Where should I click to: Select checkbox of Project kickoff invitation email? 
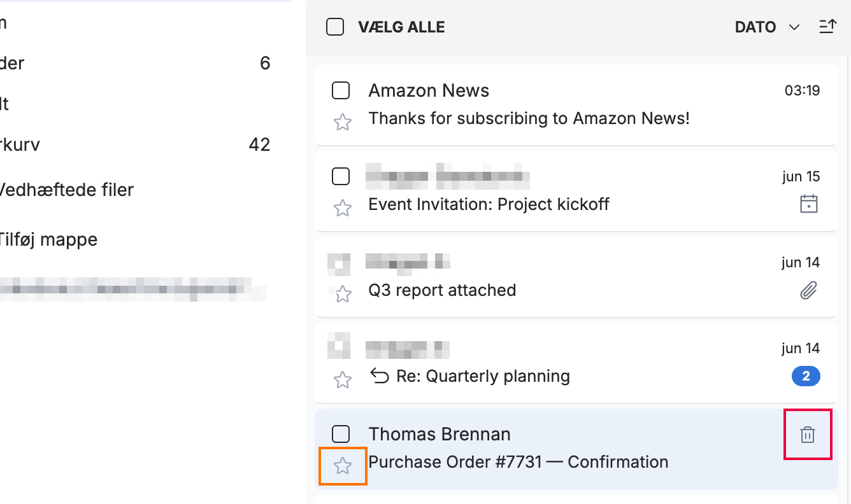pos(341,176)
